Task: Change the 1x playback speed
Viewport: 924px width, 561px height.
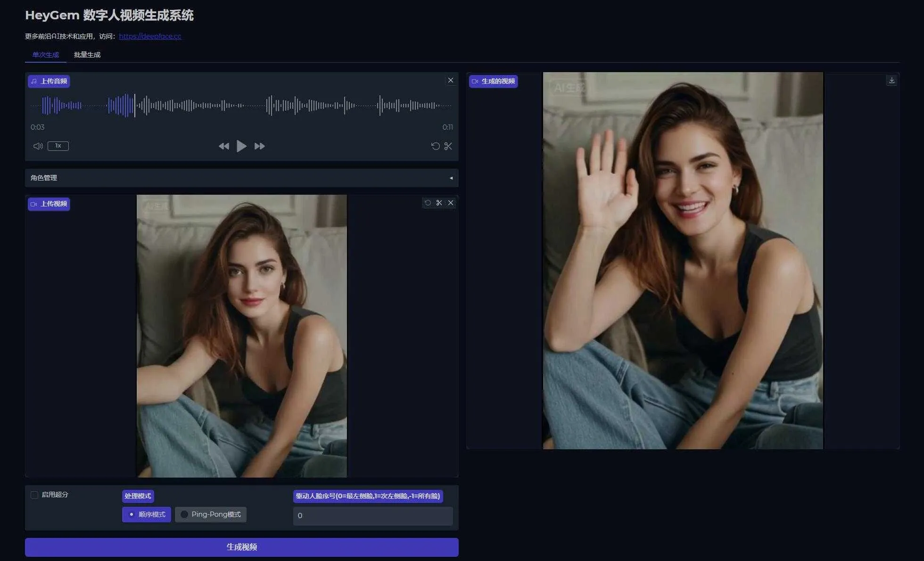Action: [x=58, y=146]
